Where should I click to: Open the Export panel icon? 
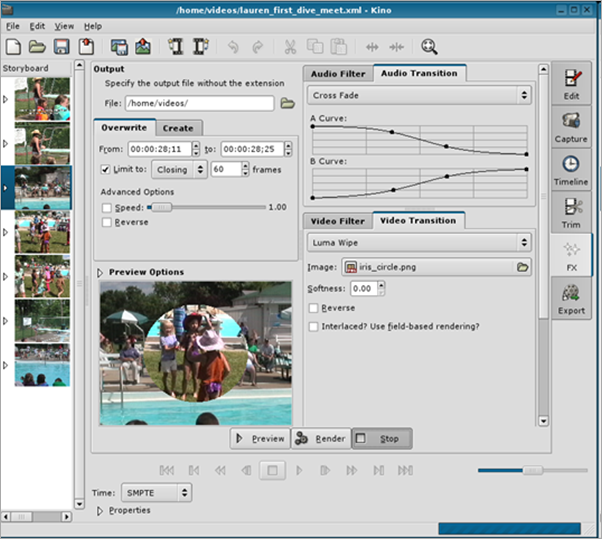(x=571, y=297)
